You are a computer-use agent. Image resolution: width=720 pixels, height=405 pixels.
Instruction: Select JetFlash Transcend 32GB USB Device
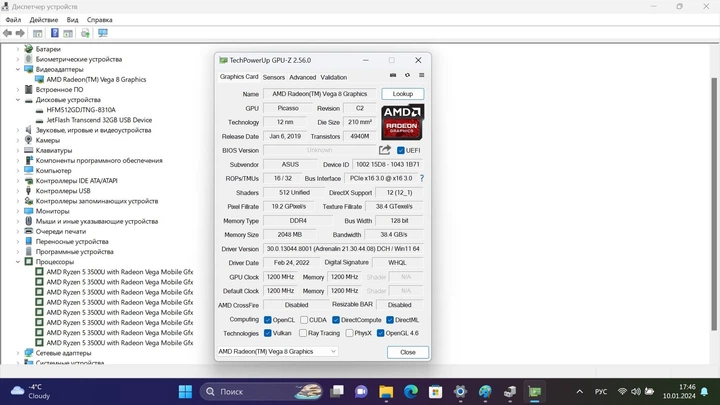[x=99, y=120]
